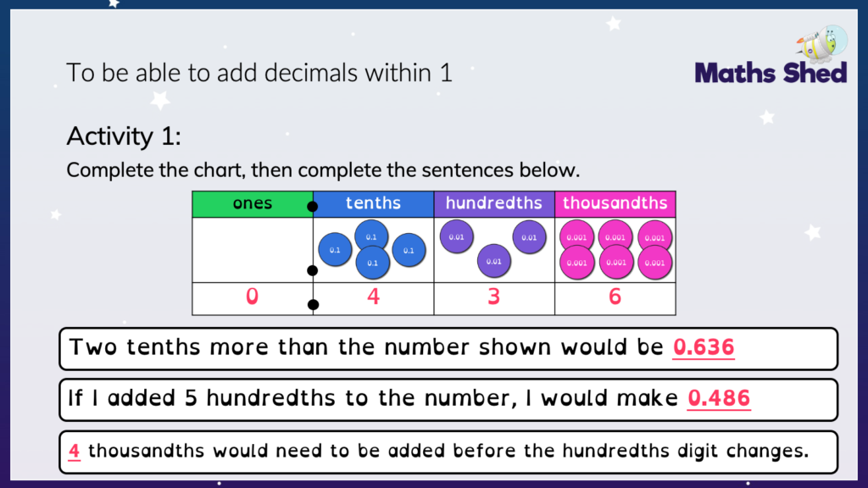The image size is (868, 488).
Task: Click the top-left pink 0.001 counter
Action: click(576, 237)
